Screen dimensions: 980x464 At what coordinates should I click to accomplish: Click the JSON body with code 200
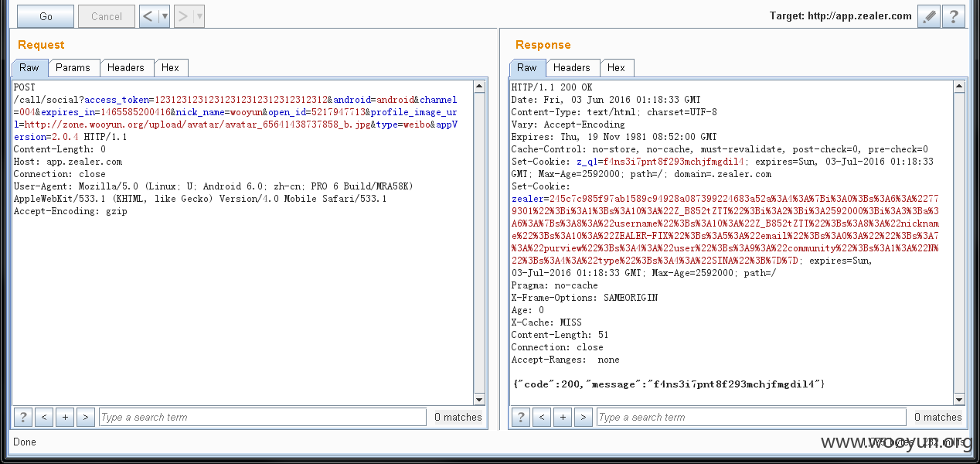(669, 384)
